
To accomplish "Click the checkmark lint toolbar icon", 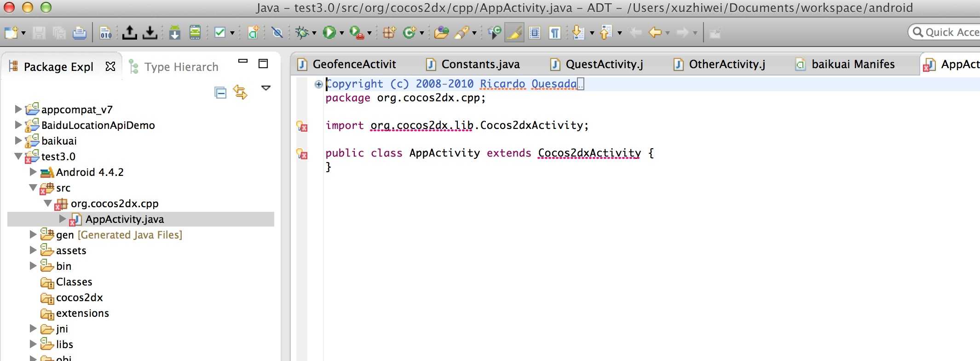I will [x=220, y=33].
